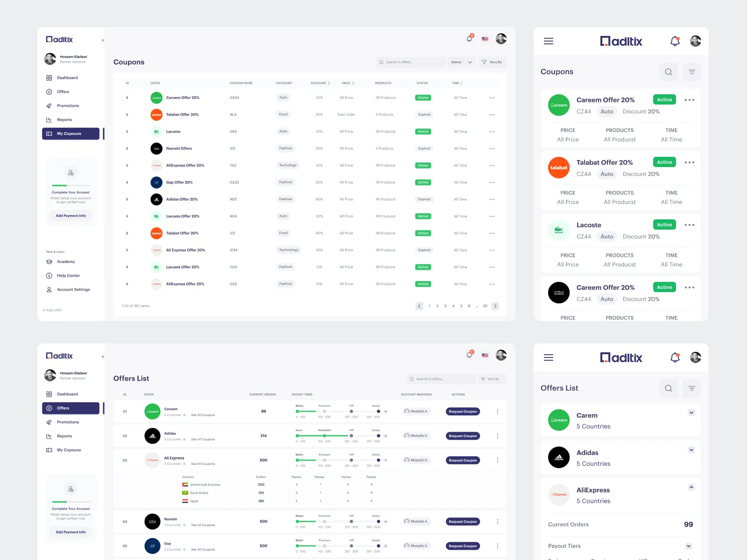Screen dimensions: 747x560
Task: Open more options for Careem Offer 20% row
Action: pyautogui.click(x=492, y=98)
